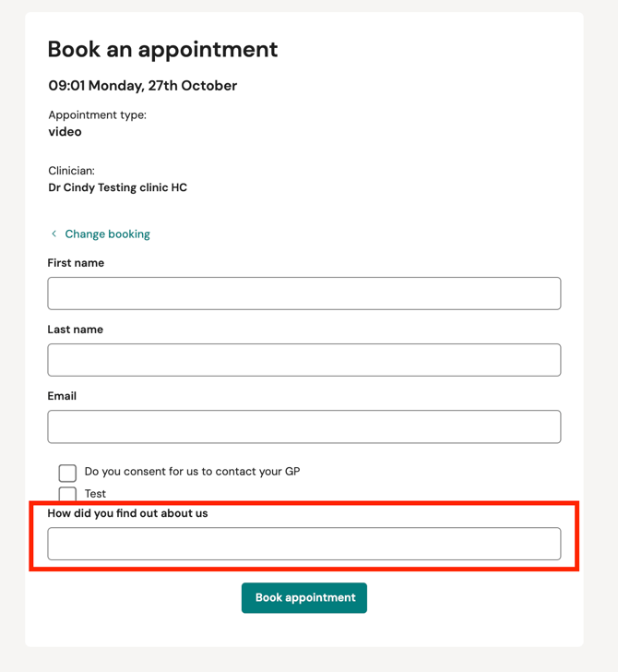Image resolution: width=618 pixels, height=672 pixels.
Task: Click the 'Appointment type:' label
Action: pos(97,115)
